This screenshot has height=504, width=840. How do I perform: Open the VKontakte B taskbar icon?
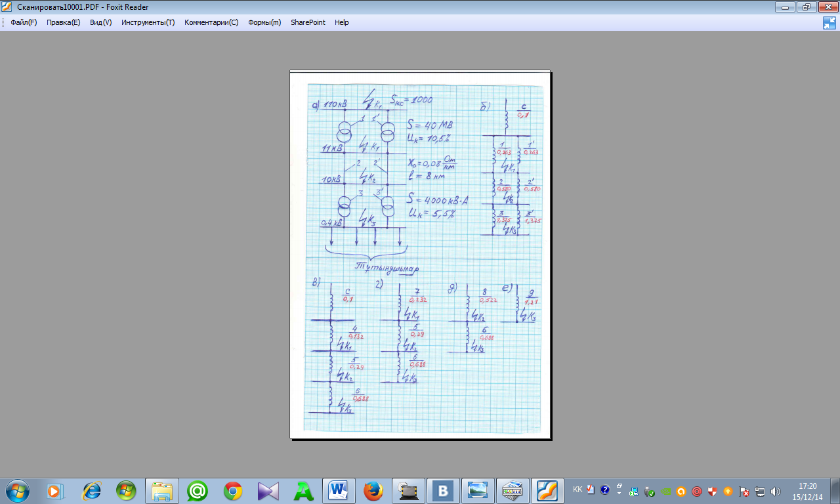444,490
